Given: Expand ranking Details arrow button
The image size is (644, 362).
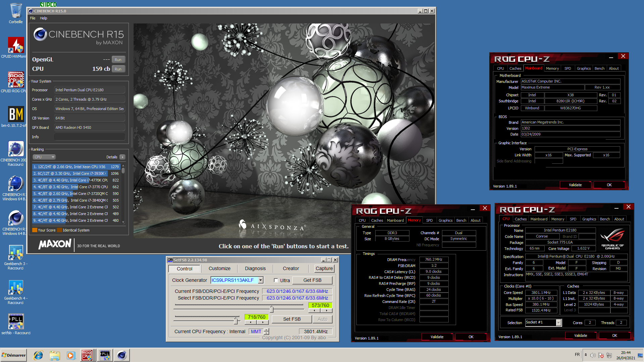Looking at the screenshot, I should click(x=122, y=157).
